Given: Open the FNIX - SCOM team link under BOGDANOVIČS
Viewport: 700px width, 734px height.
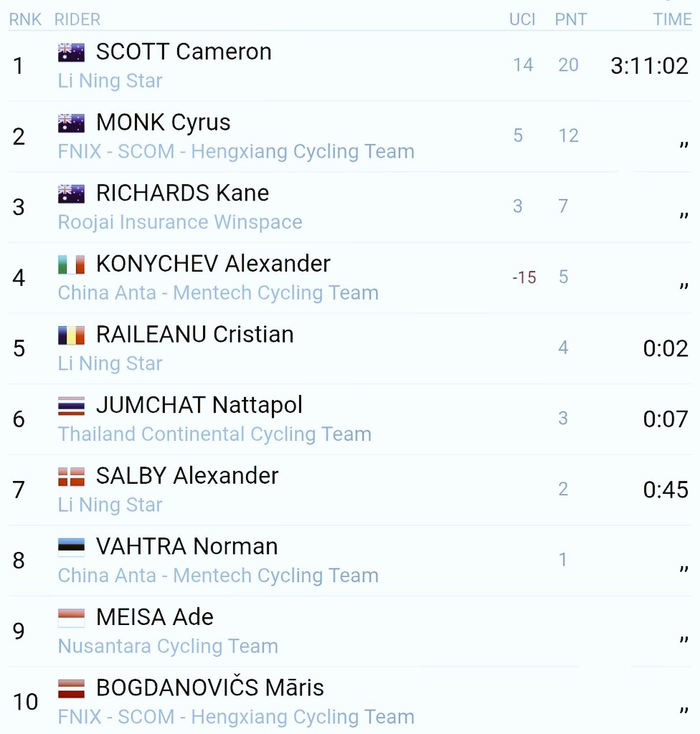Looking at the screenshot, I should tap(236, 717).
